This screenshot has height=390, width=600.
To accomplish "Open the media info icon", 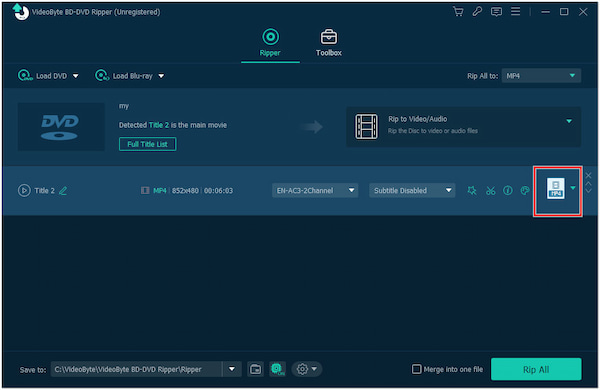I will pyautogui.click(x=507, y=190).
